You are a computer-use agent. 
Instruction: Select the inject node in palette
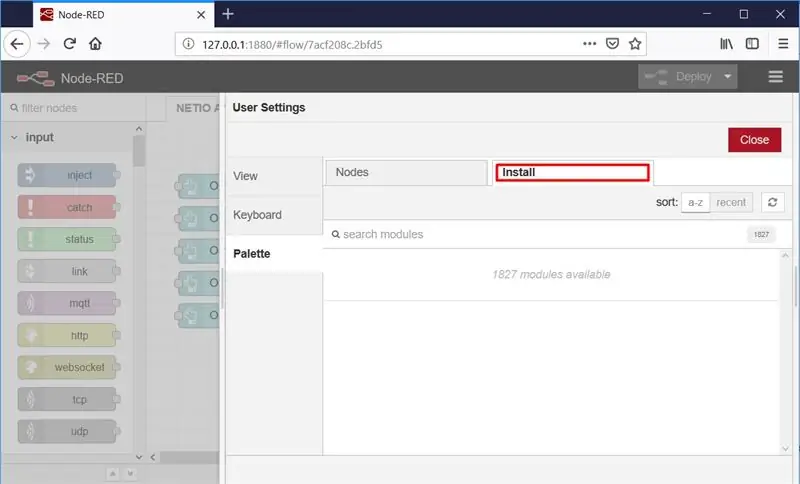pyautogui.click(x=67, y=175)
